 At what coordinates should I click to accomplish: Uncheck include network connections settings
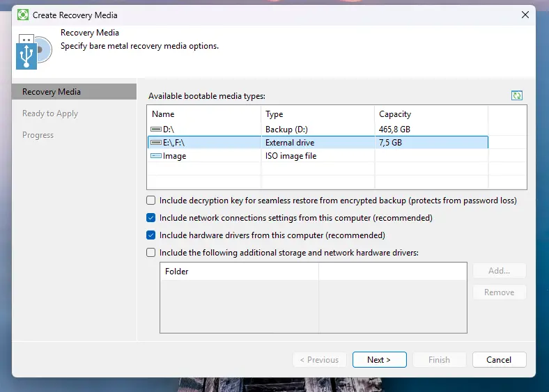click(151, 218)
